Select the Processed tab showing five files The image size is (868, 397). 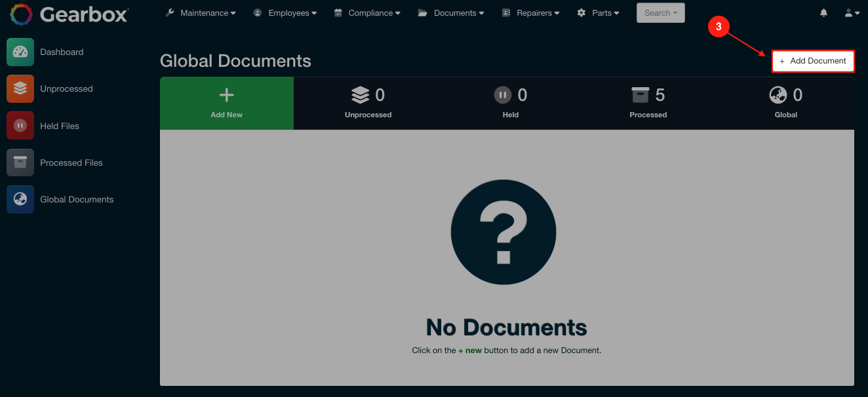tap(648, 103)
